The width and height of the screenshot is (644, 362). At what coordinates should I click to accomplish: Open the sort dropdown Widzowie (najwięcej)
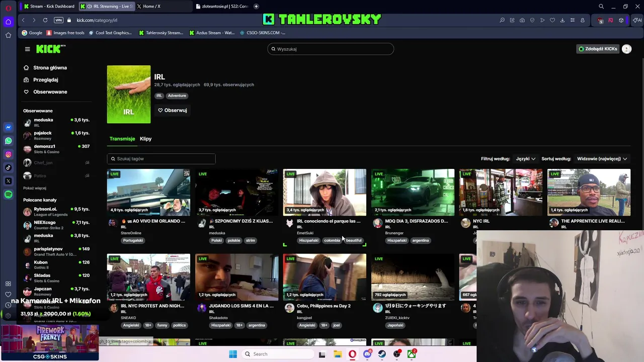602,159
